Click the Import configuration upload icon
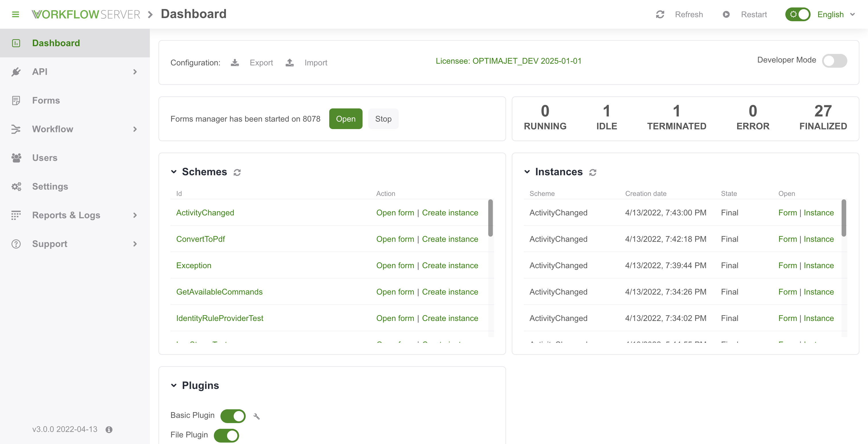868x444 pixels. [289, 63]
